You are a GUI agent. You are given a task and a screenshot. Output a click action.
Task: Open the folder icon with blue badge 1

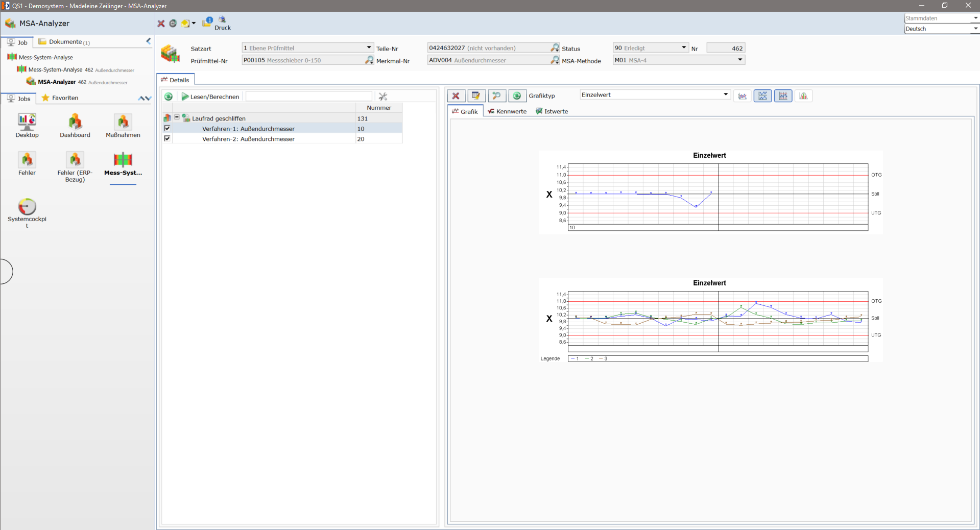click(207, 22)
